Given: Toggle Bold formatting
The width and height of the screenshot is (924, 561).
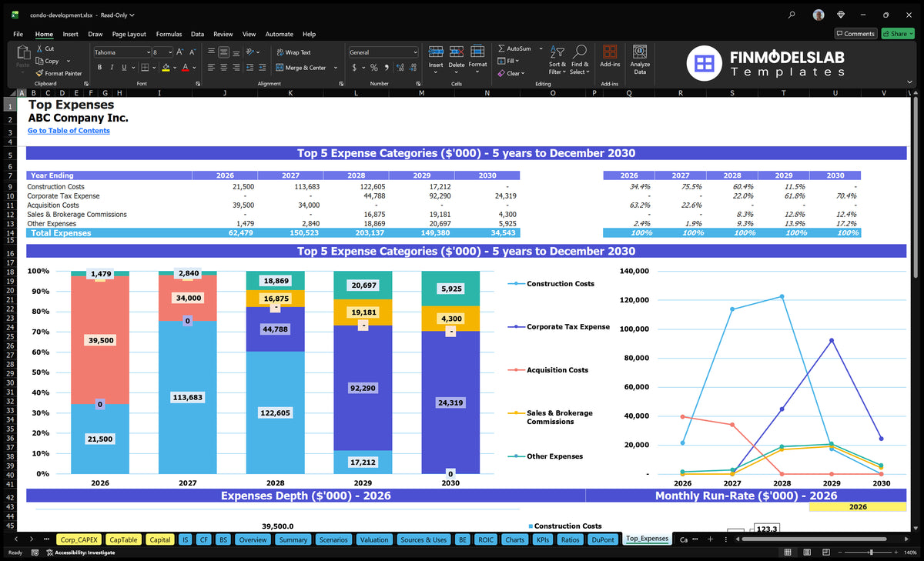Looking at the screenshot, I should (100, 68).
